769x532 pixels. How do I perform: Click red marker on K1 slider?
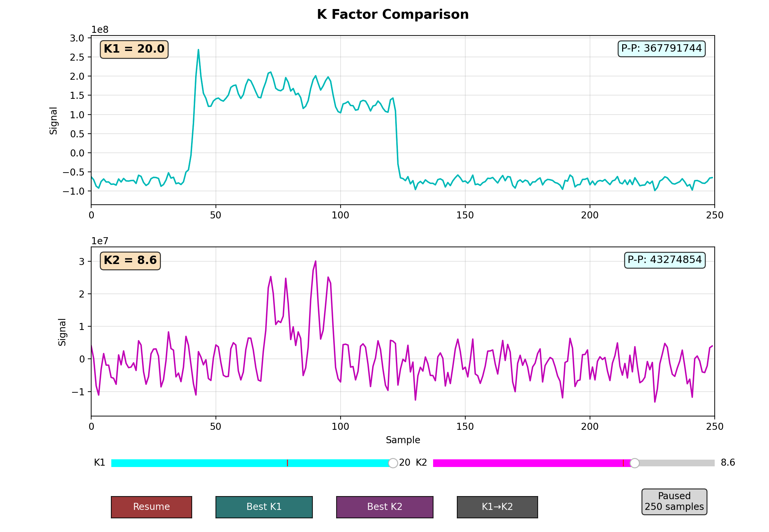pyautogui.click(x=287, y=463)
